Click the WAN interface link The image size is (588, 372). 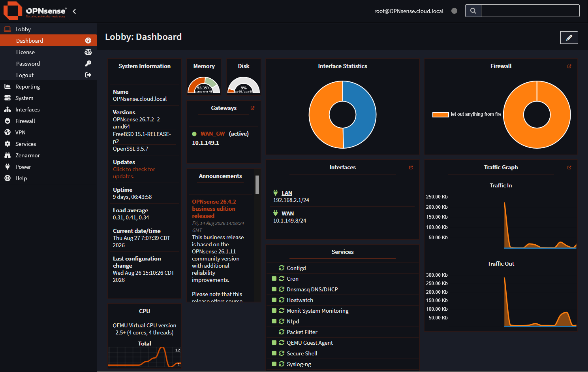287,213
